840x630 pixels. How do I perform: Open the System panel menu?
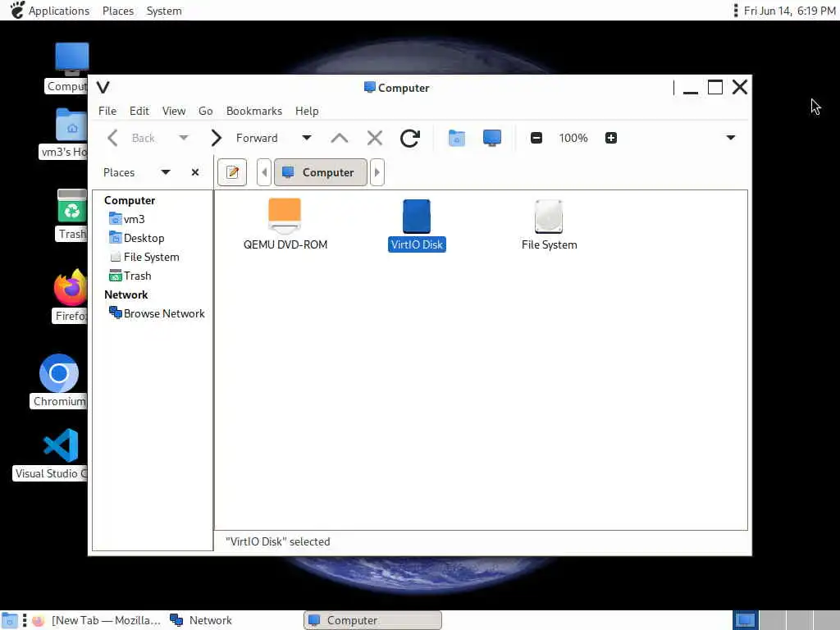[x=164, y=11]
